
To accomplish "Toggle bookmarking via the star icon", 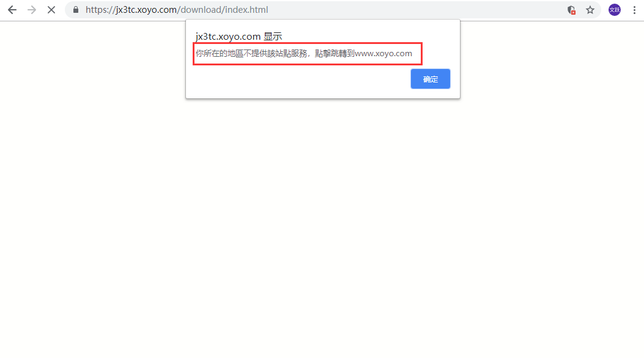I will [x=590, y=10].
